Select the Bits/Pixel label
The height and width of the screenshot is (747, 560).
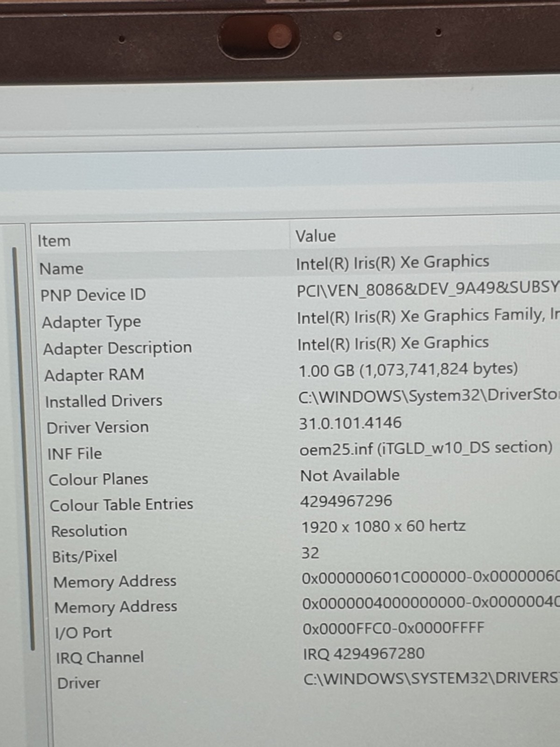84,557
